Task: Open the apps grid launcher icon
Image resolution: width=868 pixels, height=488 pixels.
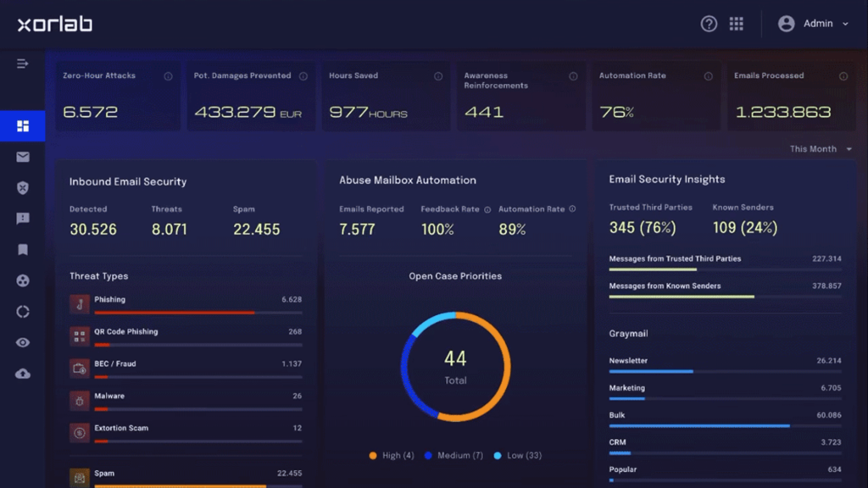Action: point(737,23)
